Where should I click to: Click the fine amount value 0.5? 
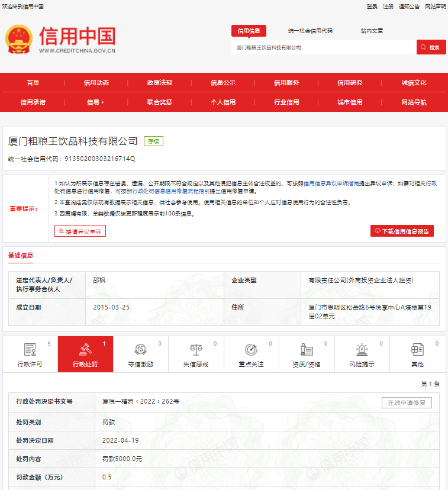[107, 477]
